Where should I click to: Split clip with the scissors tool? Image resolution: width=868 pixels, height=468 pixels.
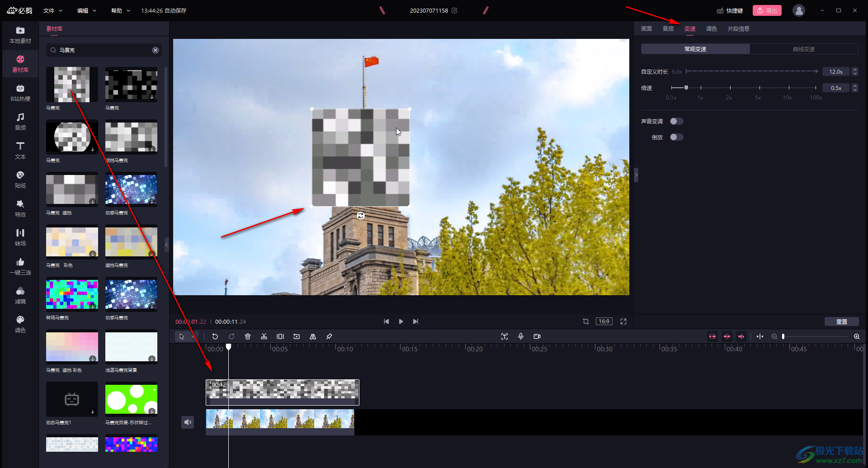tap(264, 336)
